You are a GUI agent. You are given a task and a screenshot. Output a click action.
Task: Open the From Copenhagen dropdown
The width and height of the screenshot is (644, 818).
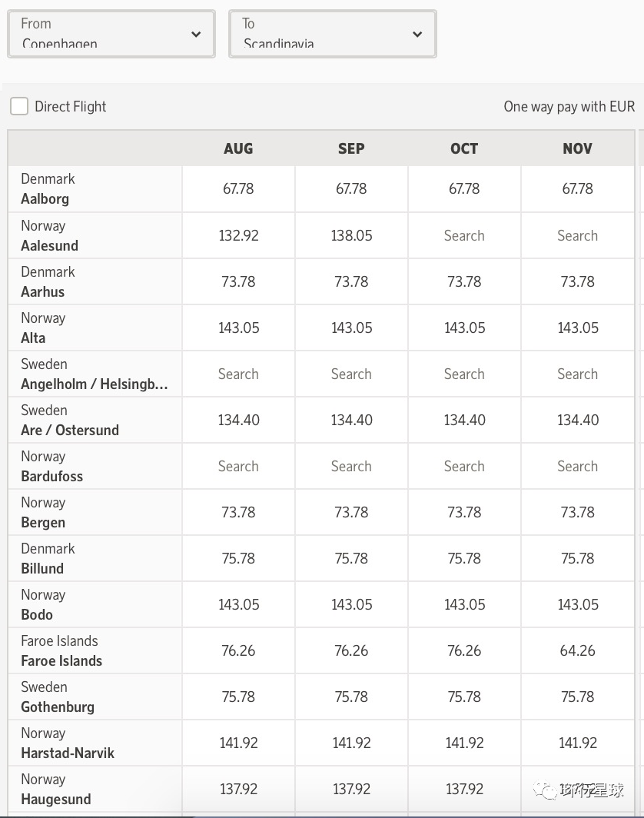(x=111, y=34)
